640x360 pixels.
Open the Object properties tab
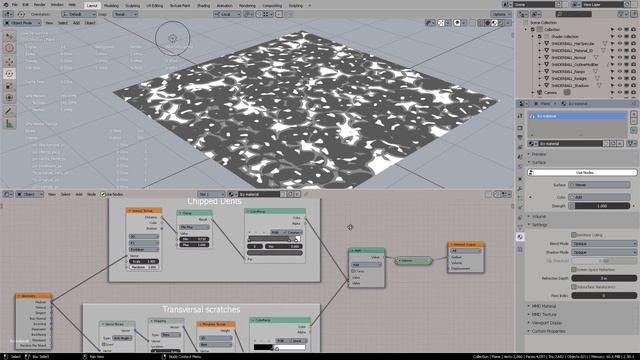click(520, 179)
